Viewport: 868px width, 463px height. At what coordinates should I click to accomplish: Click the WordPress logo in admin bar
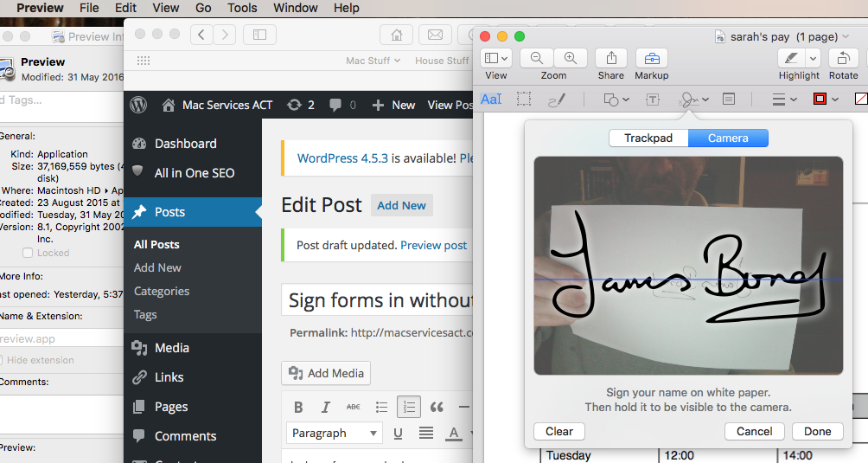pos(138,105)
